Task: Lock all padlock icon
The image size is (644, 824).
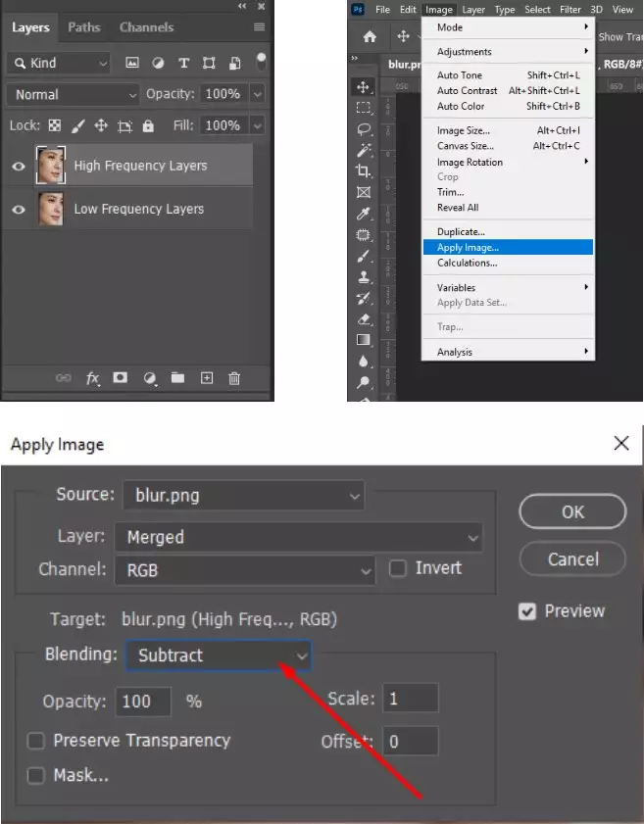Action: coord(148,125)
